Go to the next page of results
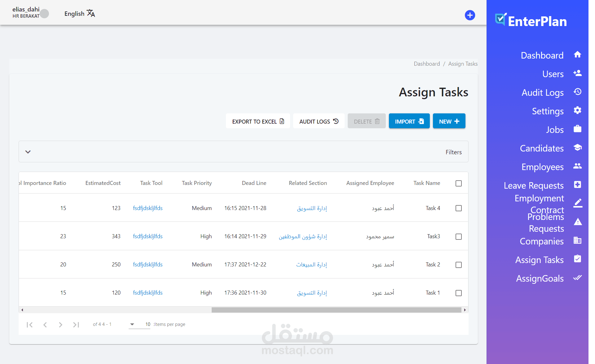Image resolution: width=595 pixels, height=364 pixels. tap(60, 325)
